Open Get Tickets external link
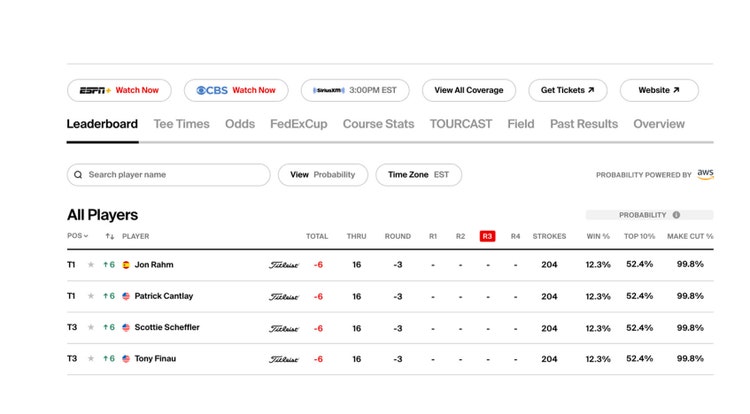 point(567,90)
